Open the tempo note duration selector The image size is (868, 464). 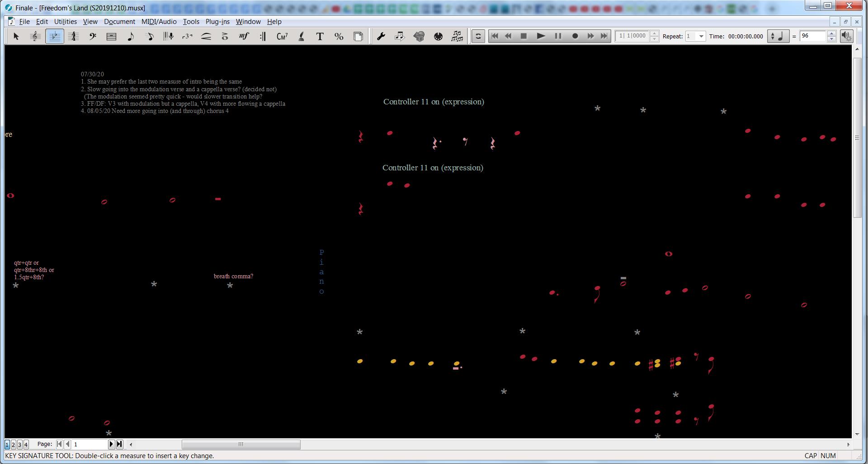click(x=778, y=36)
